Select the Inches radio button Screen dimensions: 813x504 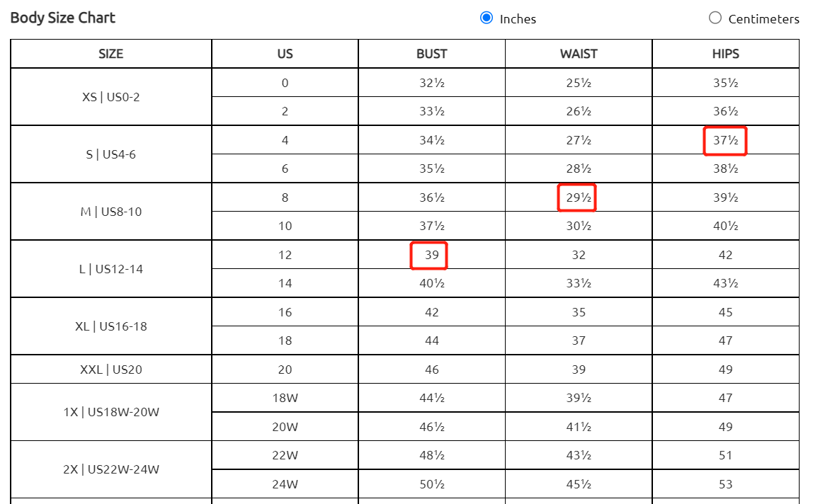click(x=487, y=18)
